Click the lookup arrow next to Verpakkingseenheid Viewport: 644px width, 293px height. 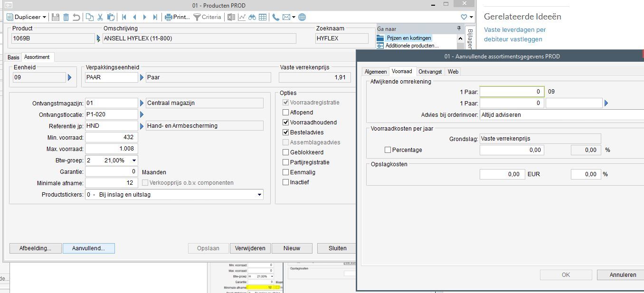coord(142,77)
